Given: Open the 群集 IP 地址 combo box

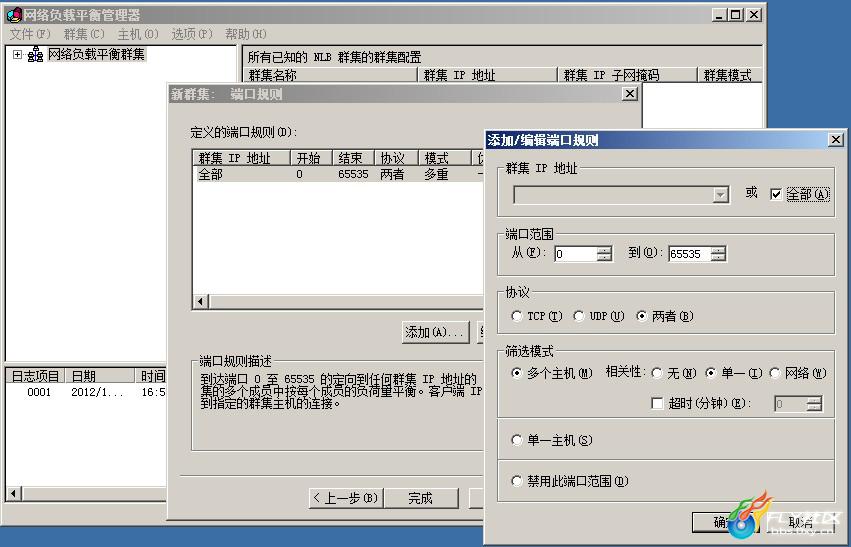Looking at the screenshot, I should click(720, 195).
